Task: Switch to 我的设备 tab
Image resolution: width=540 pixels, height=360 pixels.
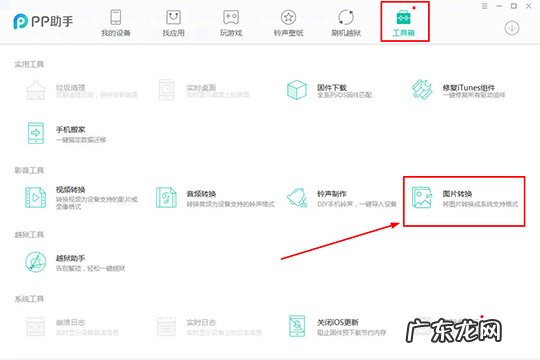Action: point(116,23)
